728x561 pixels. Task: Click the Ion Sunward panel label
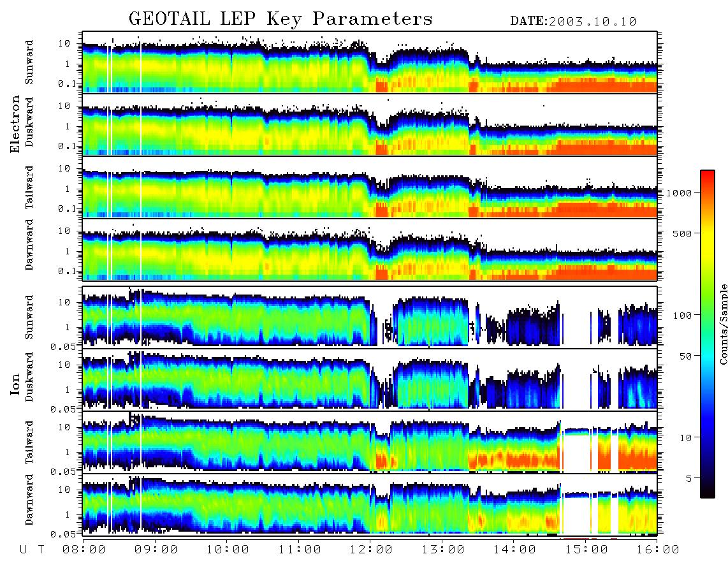pyautogui.click(x=29, y=317)
